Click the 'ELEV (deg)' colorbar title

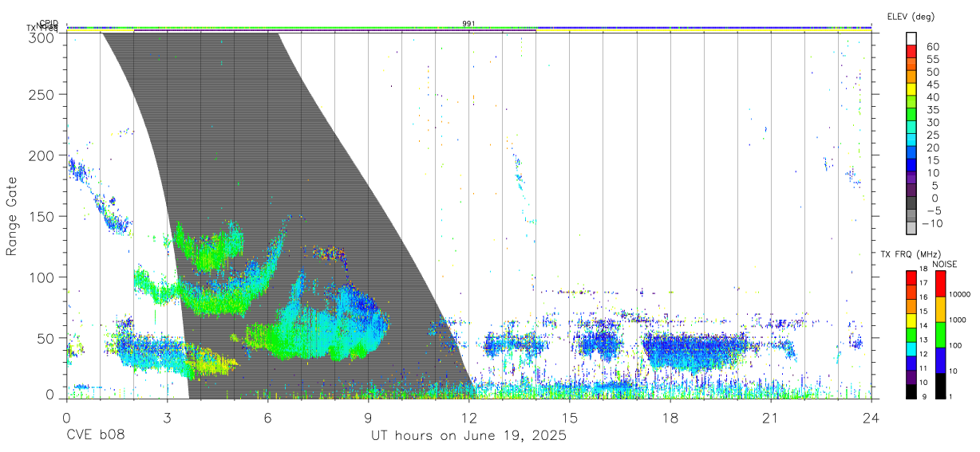911,16
